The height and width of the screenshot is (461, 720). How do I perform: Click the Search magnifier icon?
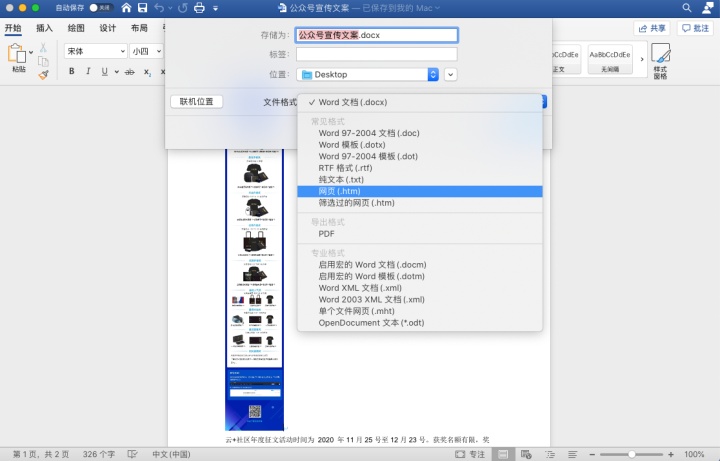tap(687, 8)
